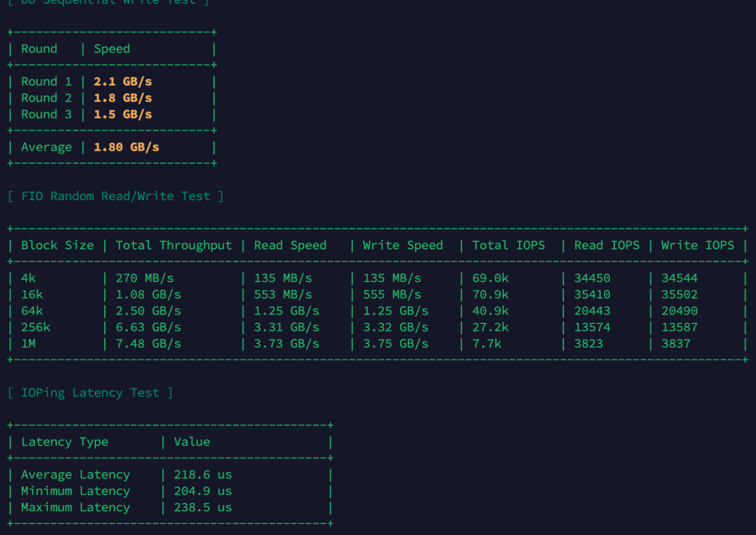The width and height of the screenshot is (756, 535).
Task: Click the Average speed value 1.80 GB/s
Action: 126,147
